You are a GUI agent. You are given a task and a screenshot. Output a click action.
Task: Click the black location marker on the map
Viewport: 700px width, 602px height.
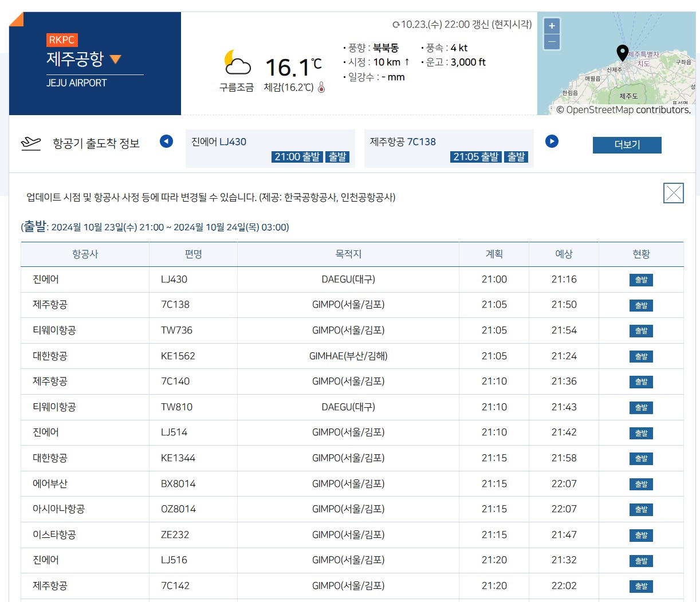(x=622, y=53)
